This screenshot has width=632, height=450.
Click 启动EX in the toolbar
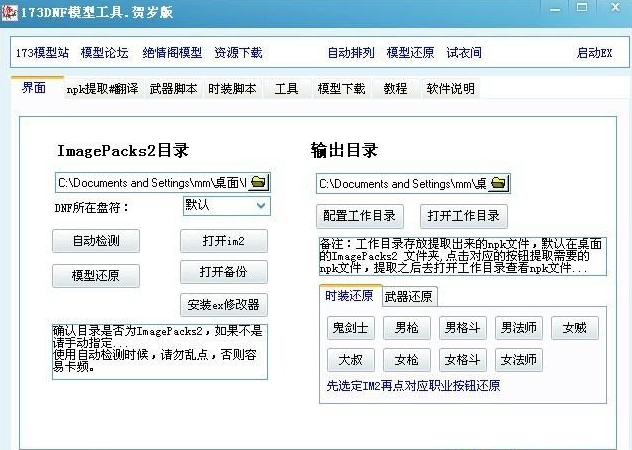click(x=594, y=52)
